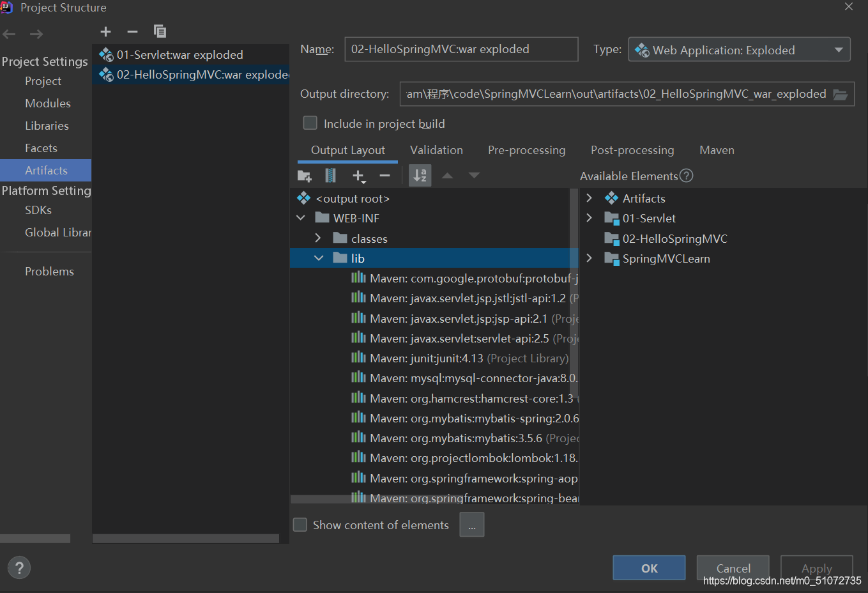The height and width of the screenshot is (593, 868).
Task: Click the Move Down arrow icon
Action: (x=474, y=176)
